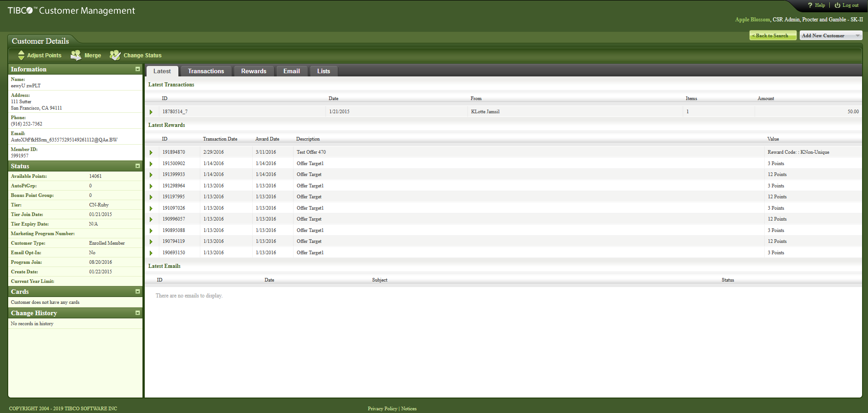Click the Adjust Points arrows icon
Viewport: 868px width, 413px height.
click(x=21, y=55)
